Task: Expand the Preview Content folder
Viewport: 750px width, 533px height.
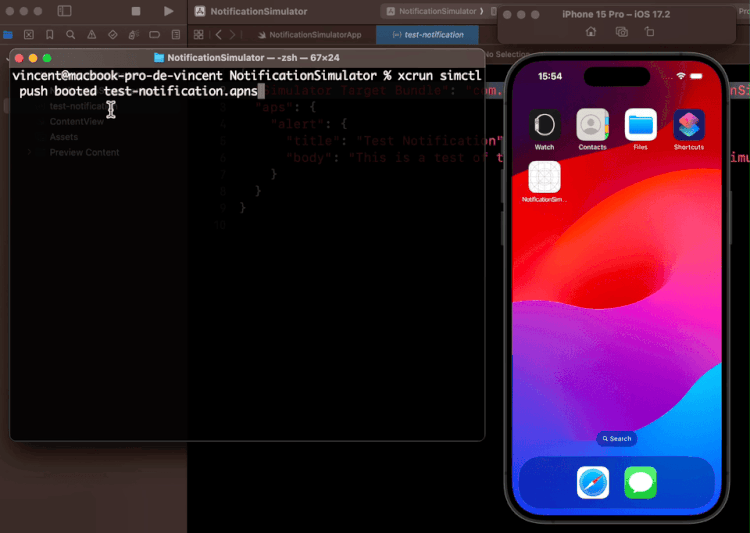Action: (x=30, y=152)
